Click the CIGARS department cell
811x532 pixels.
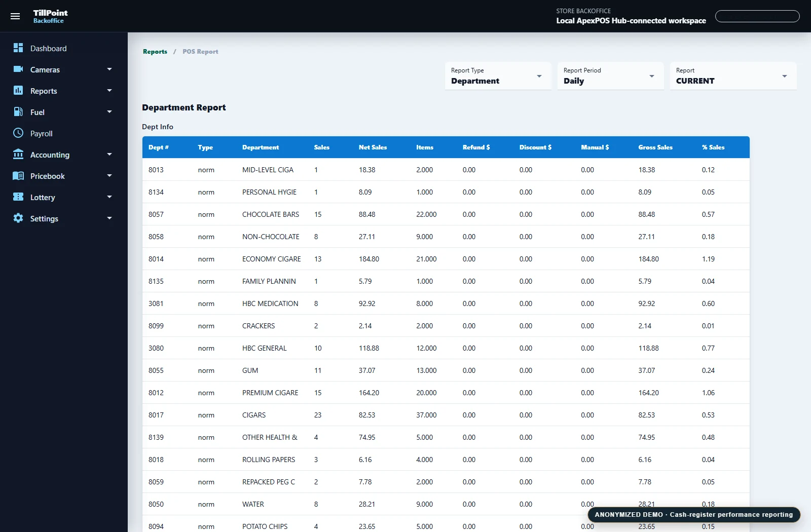point(254,415)
